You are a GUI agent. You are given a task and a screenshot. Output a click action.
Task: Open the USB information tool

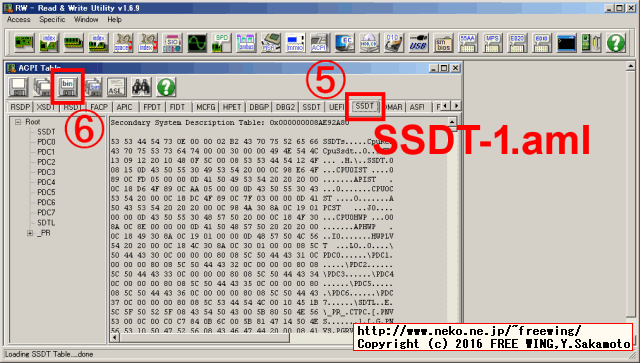point(419,42)
